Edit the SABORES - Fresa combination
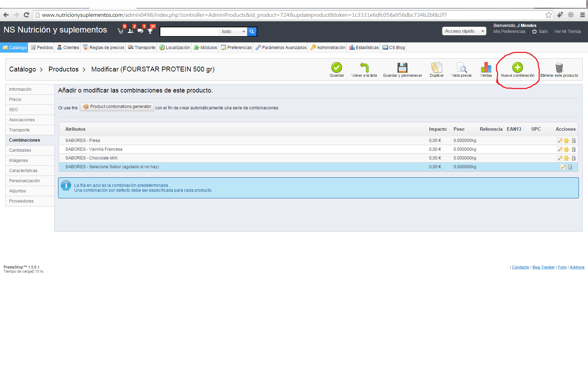Viewport: 588px width, 368px height. pos(560,141)
